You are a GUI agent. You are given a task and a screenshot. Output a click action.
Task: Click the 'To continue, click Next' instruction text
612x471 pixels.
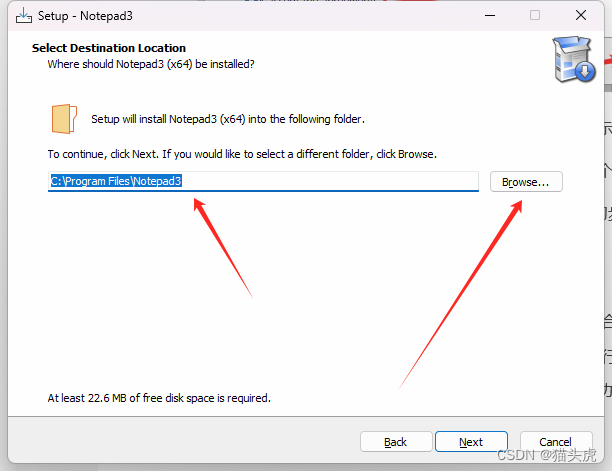[242, 154]
